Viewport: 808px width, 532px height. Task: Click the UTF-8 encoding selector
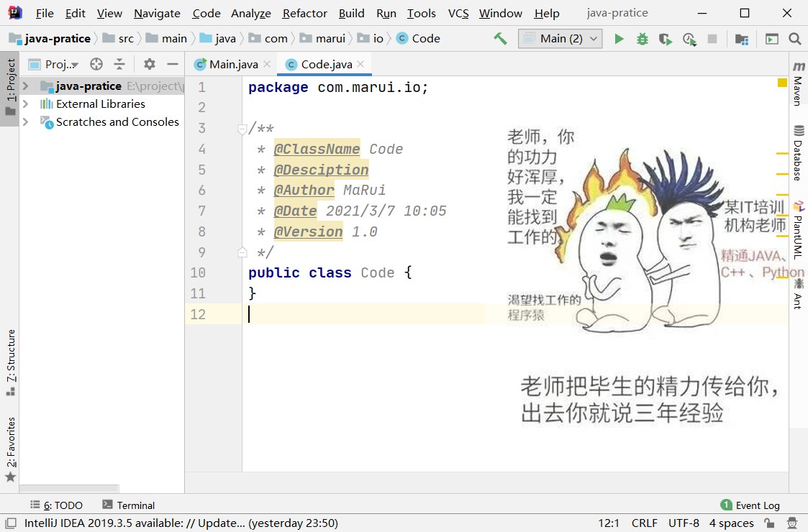pyautogui.click(x=683, y=523)
